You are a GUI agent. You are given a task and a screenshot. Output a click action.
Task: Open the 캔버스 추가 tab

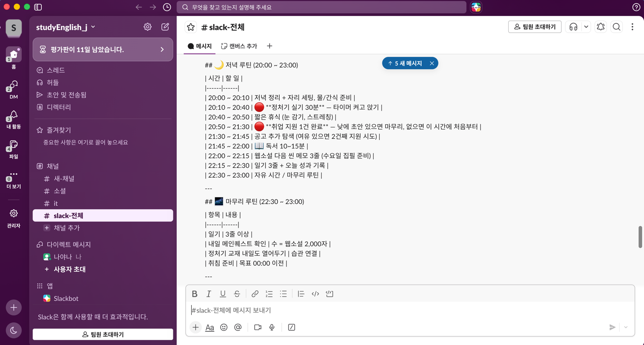(239, 46)
